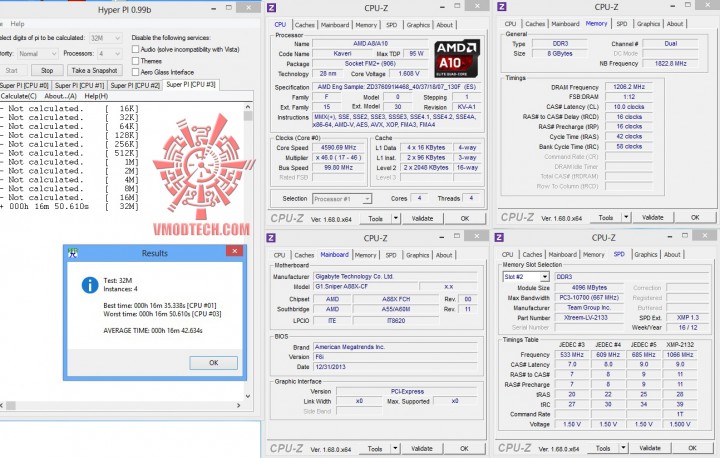720x458 pixels.
Task: Click the Hyper PI vertical scrollbar up arrow
Action: pos(248,107)
